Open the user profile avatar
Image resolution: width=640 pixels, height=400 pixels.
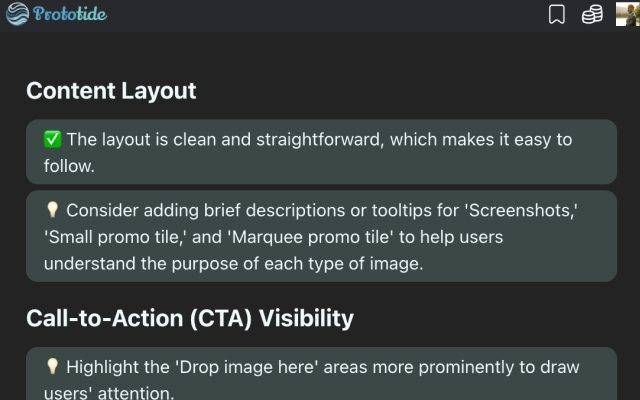click(627, 15)
